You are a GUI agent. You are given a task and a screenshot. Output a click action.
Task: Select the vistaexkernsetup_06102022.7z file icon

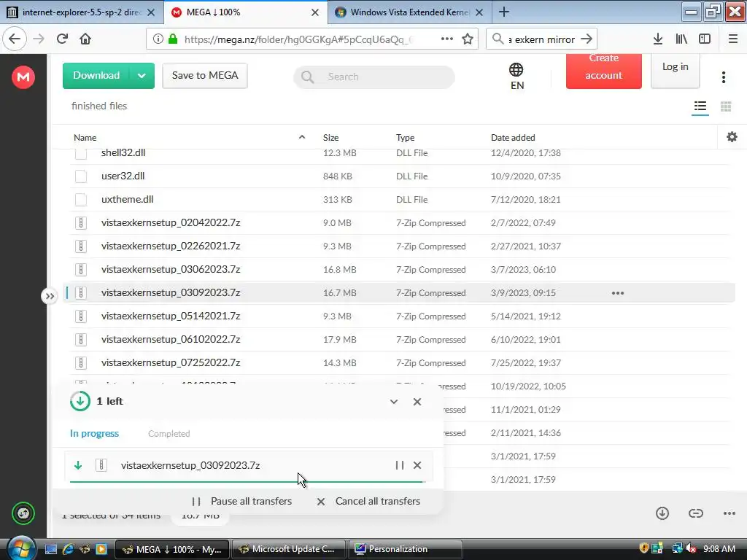(x=81, y=340)
